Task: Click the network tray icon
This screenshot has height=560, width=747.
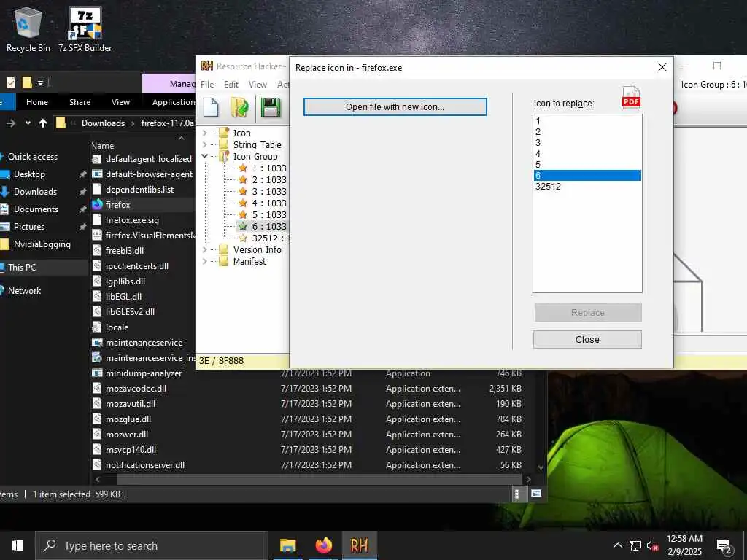Action: [635, 545]
